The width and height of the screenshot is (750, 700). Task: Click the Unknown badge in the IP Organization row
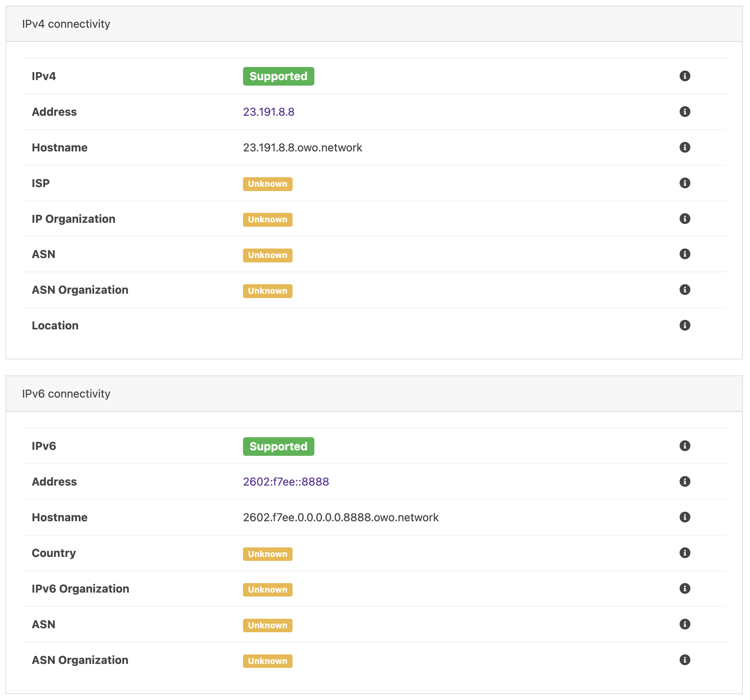point(268,220)
